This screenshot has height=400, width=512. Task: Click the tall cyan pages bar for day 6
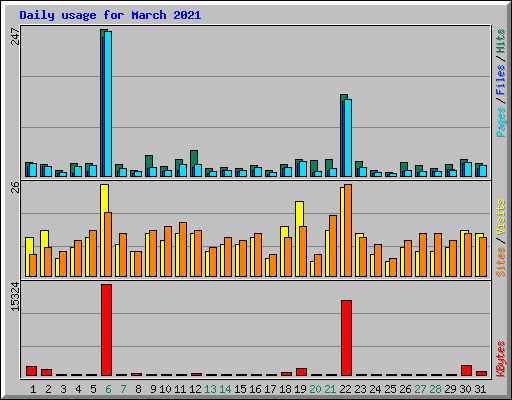108,104
